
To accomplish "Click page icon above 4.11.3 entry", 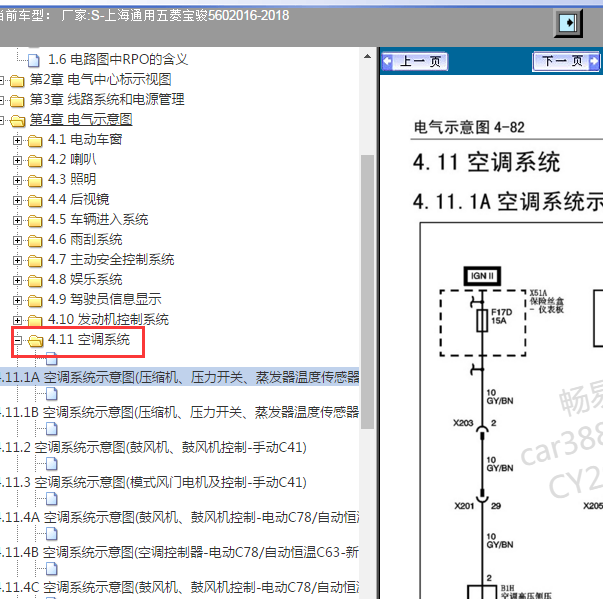I will click(x=52, y=464).
